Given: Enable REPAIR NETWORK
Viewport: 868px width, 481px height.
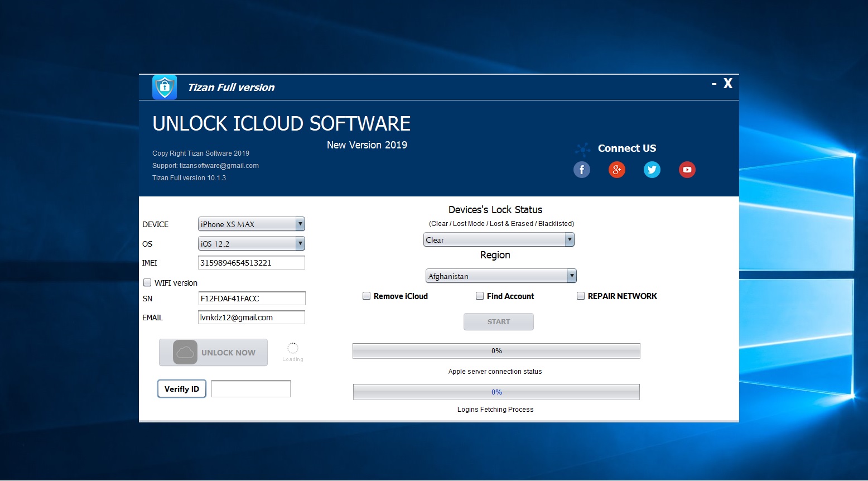Looking at the screenshot, I should click(580, 296).
